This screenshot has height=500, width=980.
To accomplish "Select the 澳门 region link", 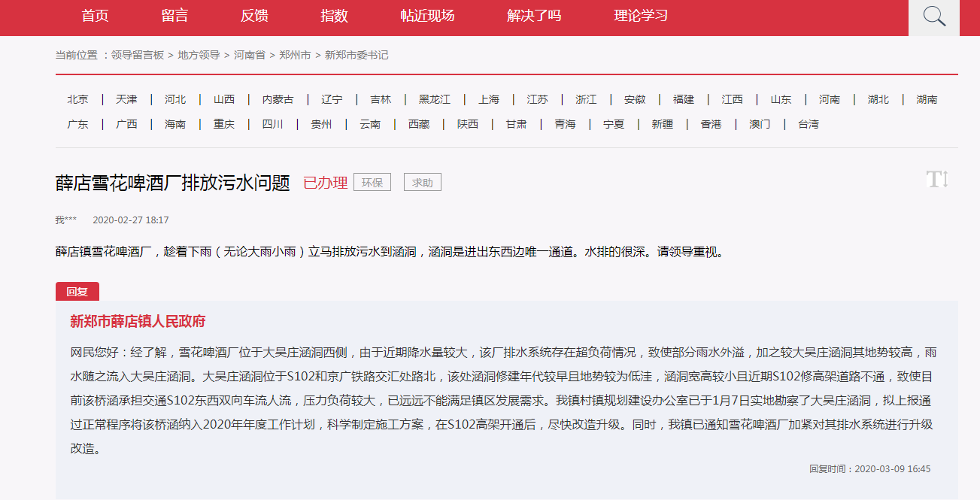I will click(760, 124).
